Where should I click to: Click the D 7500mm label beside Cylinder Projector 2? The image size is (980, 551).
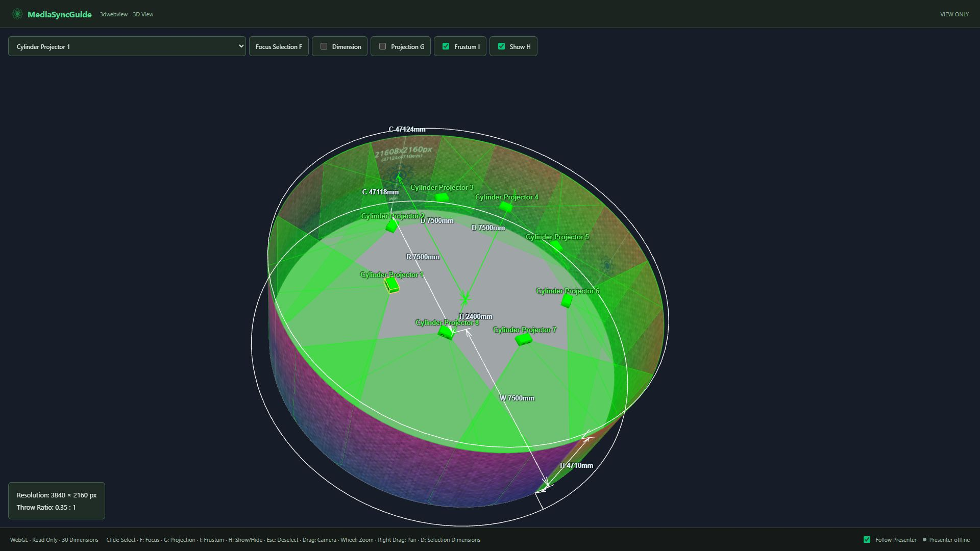437,220
